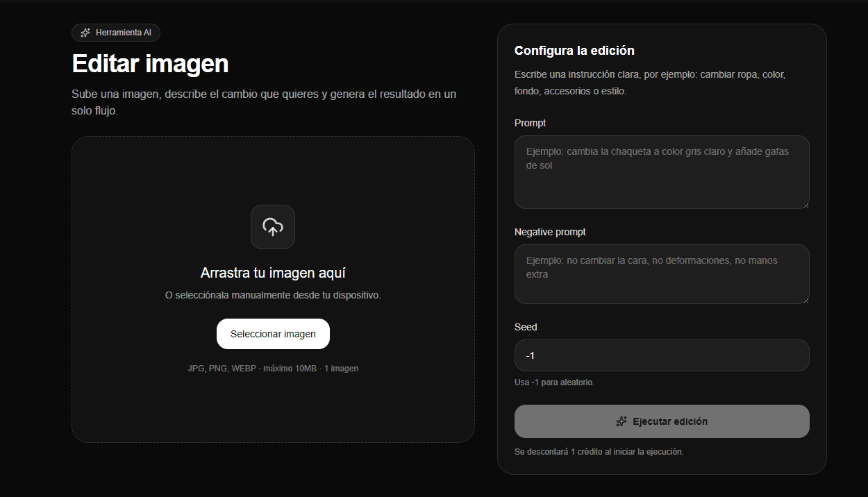Click the Negative prompt textarea resize handle
This screenshot has height=497, width=868.
[x=805, y=299]
